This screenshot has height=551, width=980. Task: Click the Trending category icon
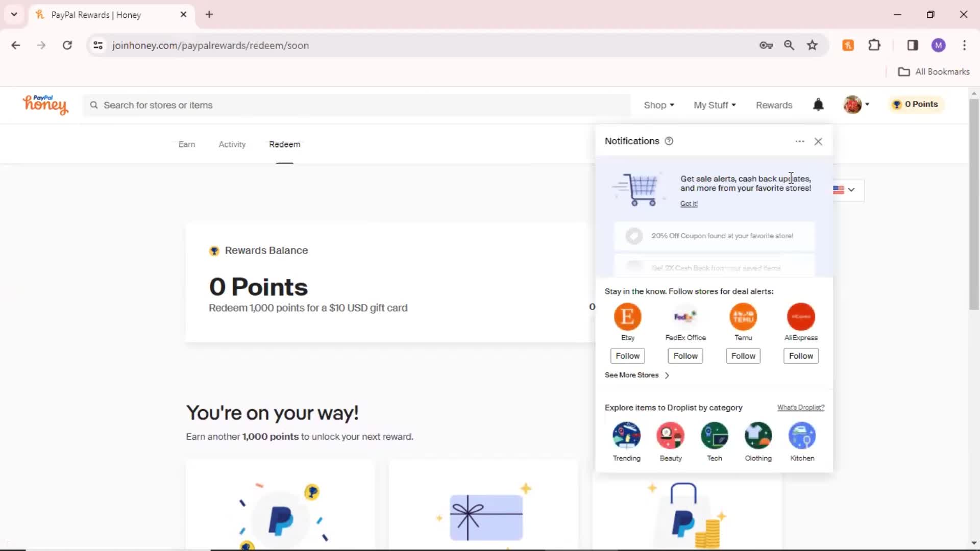pos(626,435)
